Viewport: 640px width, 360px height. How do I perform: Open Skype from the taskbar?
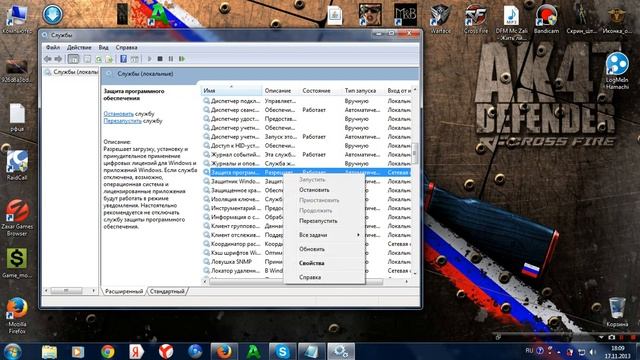point(282,351)
